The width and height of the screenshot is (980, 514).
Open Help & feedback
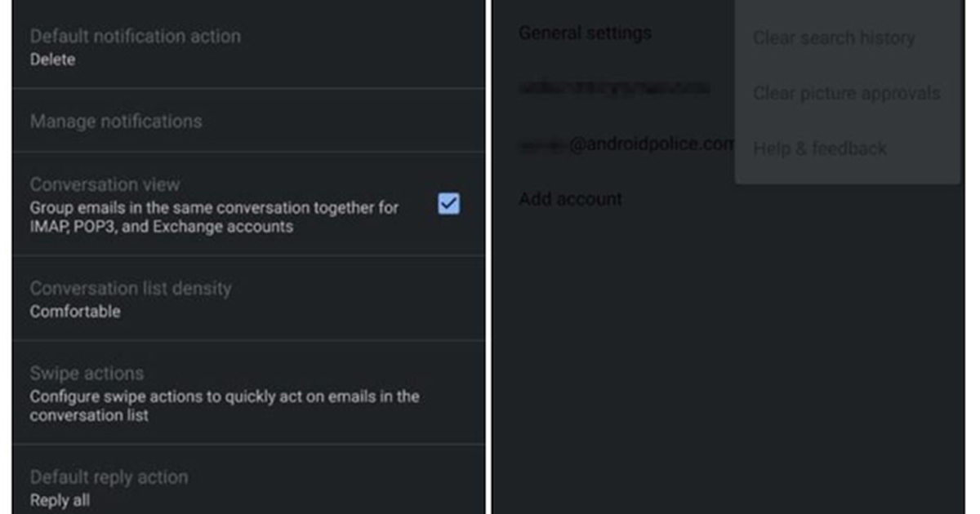(x=820, y=148)
